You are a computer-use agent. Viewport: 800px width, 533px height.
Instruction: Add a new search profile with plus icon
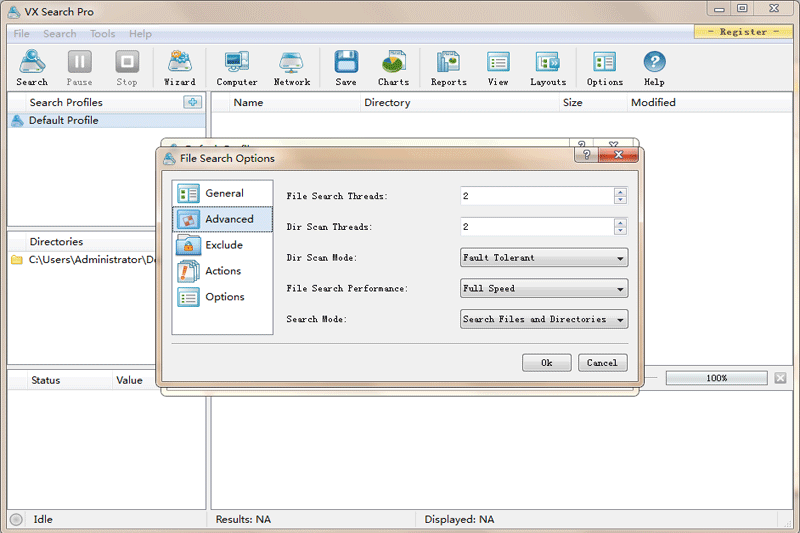click(192, 102)
